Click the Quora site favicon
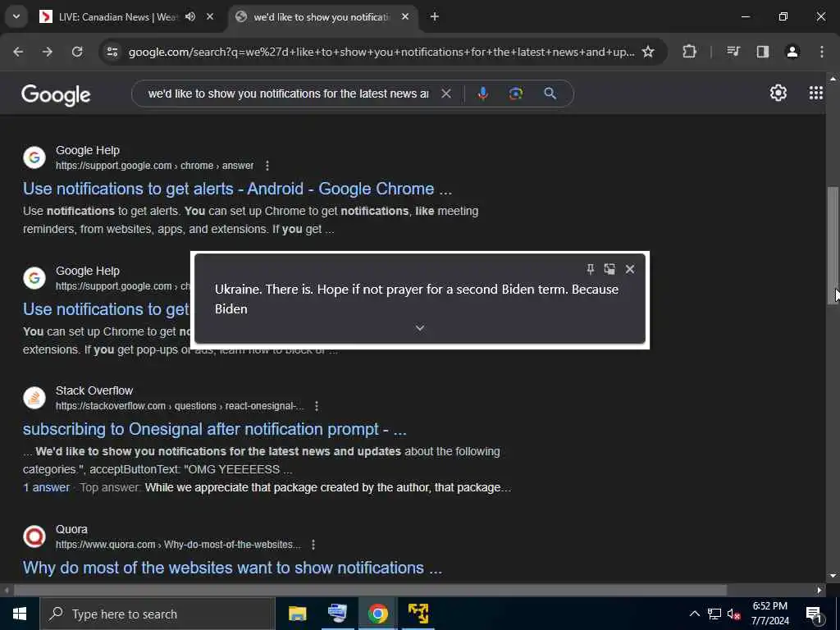Image resolution: width=840 pixels, height=630 pixels. (34, 536)
